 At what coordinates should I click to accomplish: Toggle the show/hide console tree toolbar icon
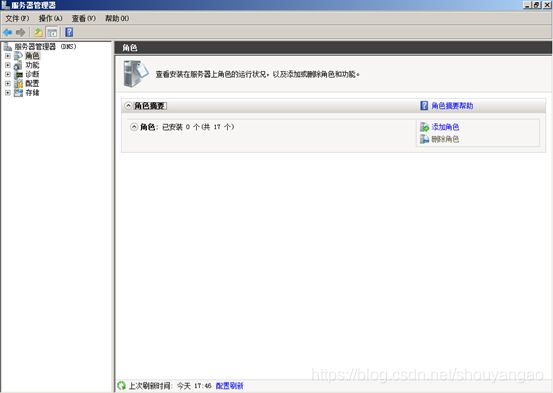click(52, 32)
